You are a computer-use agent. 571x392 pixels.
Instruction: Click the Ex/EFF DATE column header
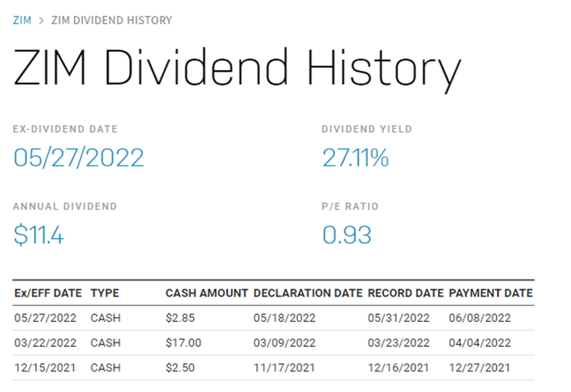click(x=48, y=293)
